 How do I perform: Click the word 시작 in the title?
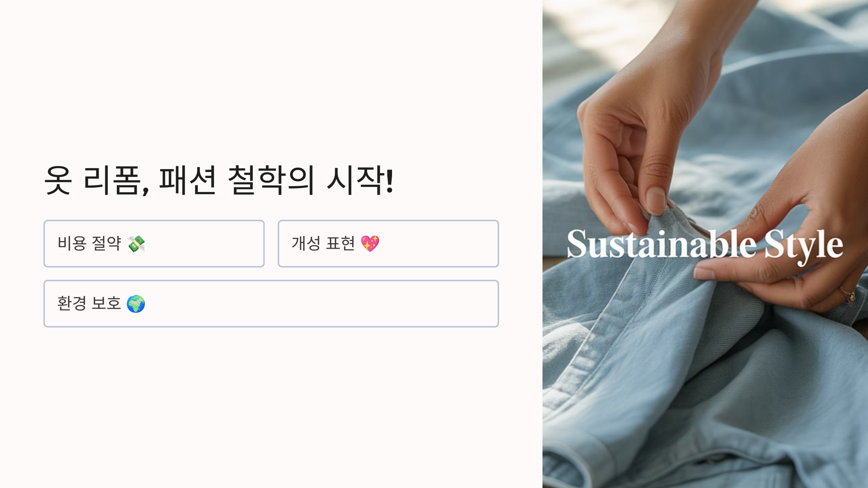click(x=356, y=180)
